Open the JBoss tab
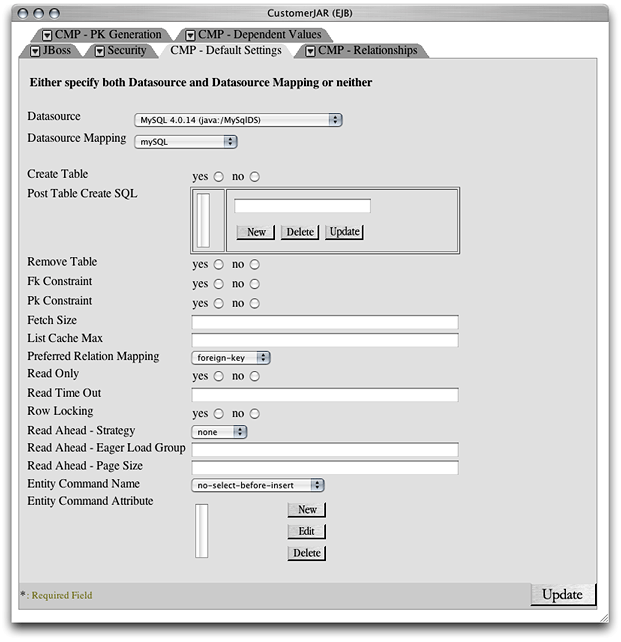The height and width of the screenshot is (642, 621). click(x=51, y=50)
